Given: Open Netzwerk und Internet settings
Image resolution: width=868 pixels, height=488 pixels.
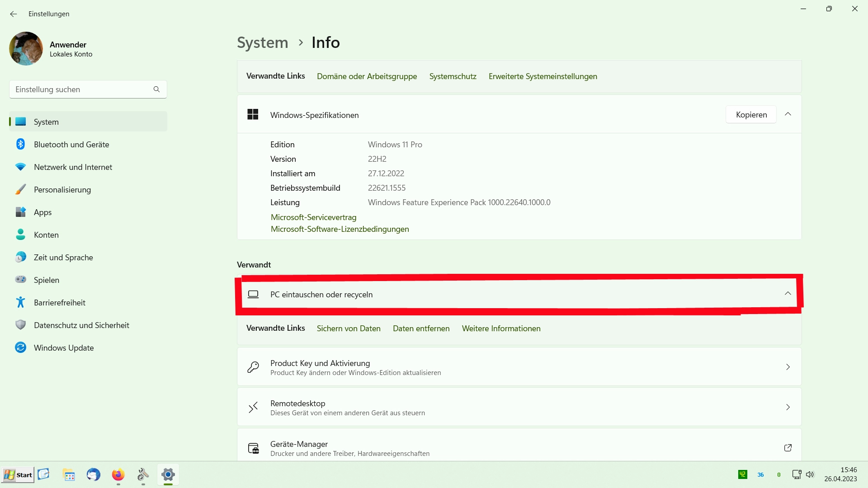Looking at the screenshot, I should (88, 167).
